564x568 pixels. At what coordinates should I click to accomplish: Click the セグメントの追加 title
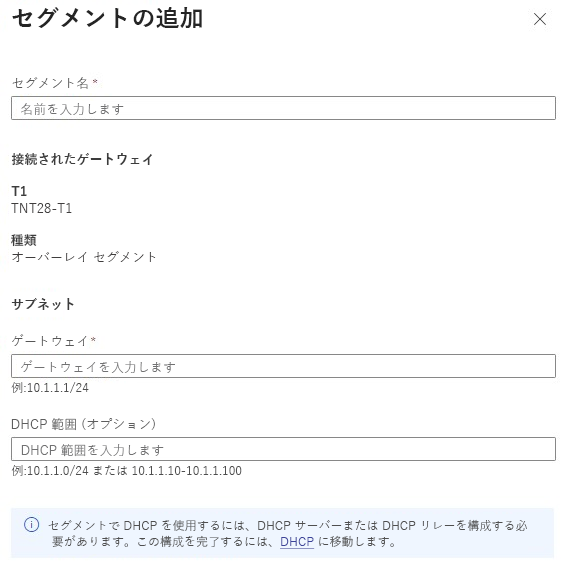107,18
